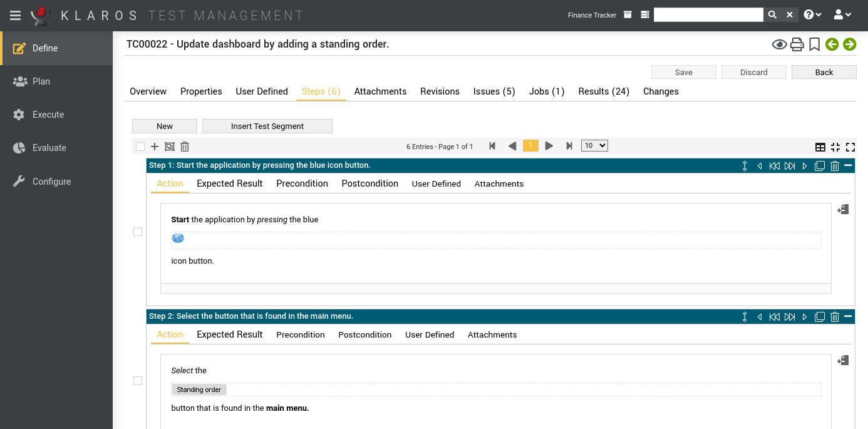Check the checkbox beside Step 1
This screenshot has width=868, height=429.
[x=138, y=232]
